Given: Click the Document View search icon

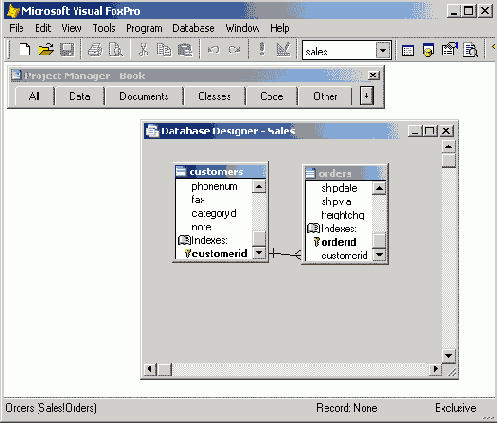Looking at the screenshot, I should point(470,50).
